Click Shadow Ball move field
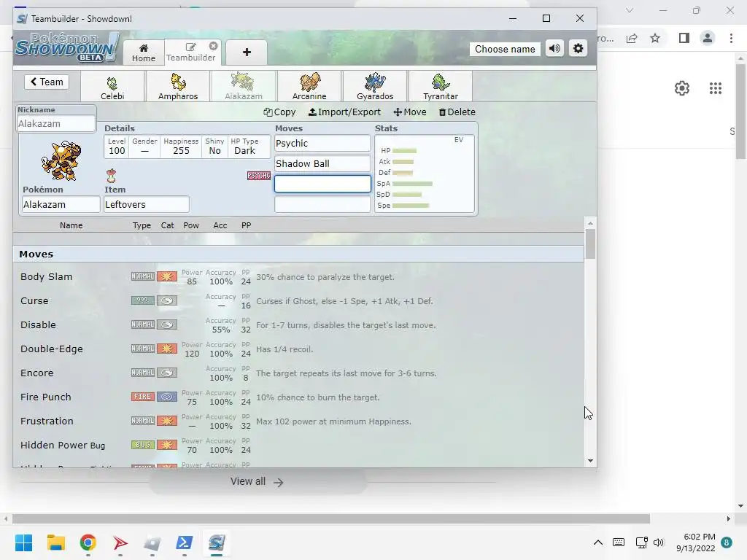Viewport: 747px width, 560px height. (x=322, y=164)
